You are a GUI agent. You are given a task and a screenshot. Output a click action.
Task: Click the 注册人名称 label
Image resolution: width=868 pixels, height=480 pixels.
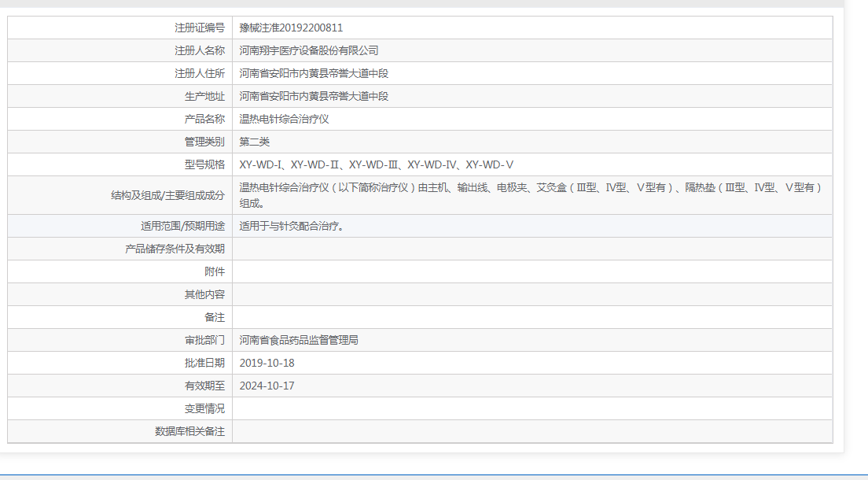click(200, 50)
